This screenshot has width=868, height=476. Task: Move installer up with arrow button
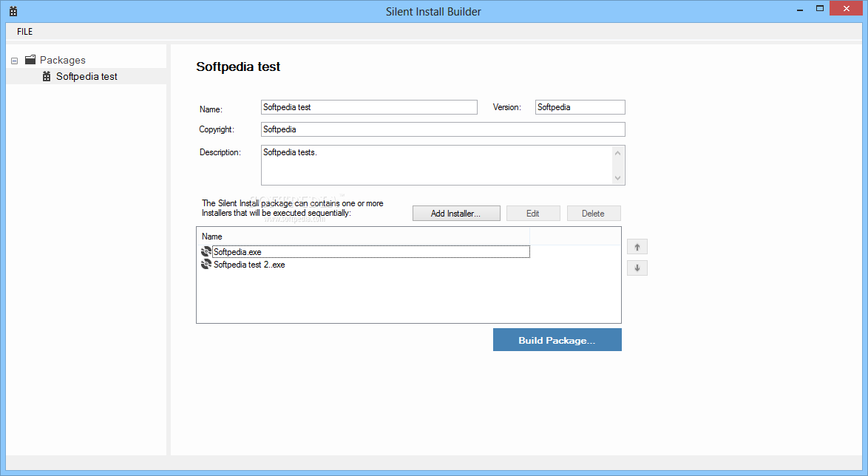coord(637,247)
